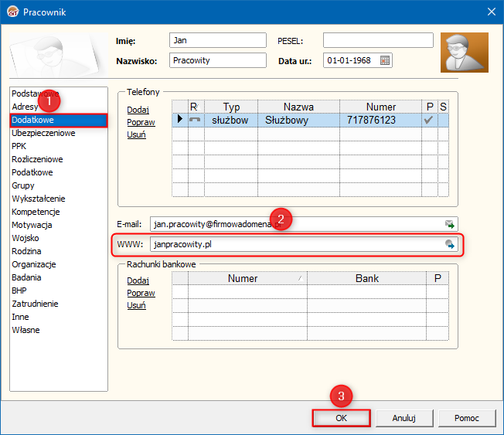Click Popraw link under Telefony
This screenshot has height=435, width=504.
tap(141, 122)
